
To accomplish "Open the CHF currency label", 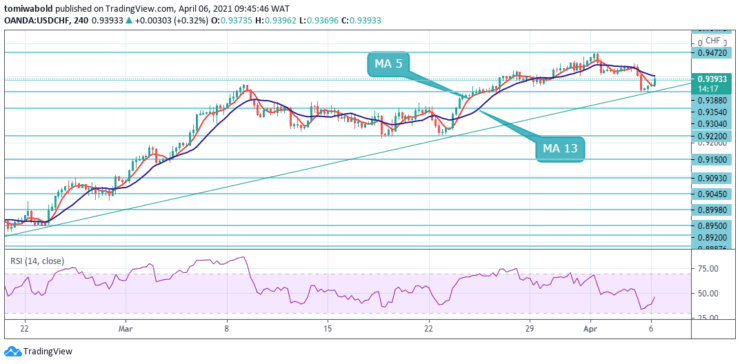I will (712, 41).
